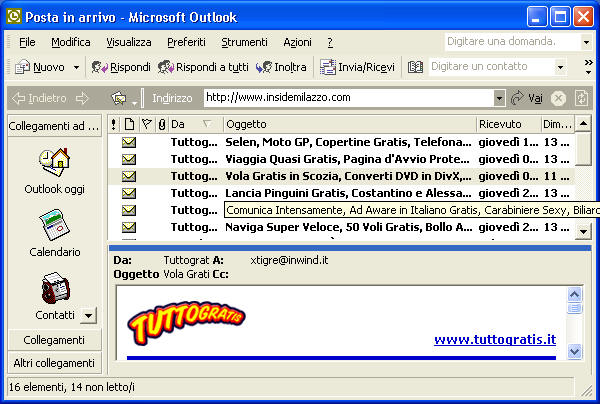The width and height of the screenshot is (600, 404).
Task: Open the File menu
Action: [x=27, y=42]
